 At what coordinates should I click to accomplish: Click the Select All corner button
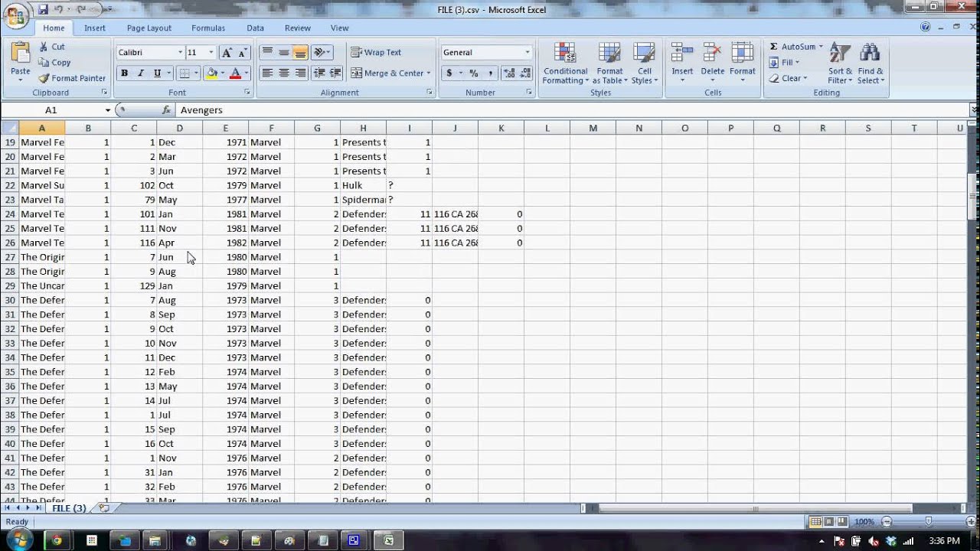(9, 128)
